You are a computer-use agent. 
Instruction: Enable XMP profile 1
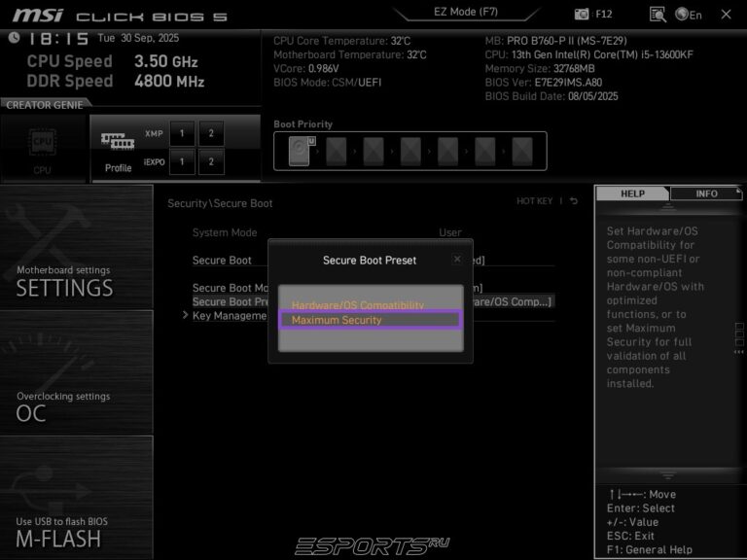coord(182,132)
